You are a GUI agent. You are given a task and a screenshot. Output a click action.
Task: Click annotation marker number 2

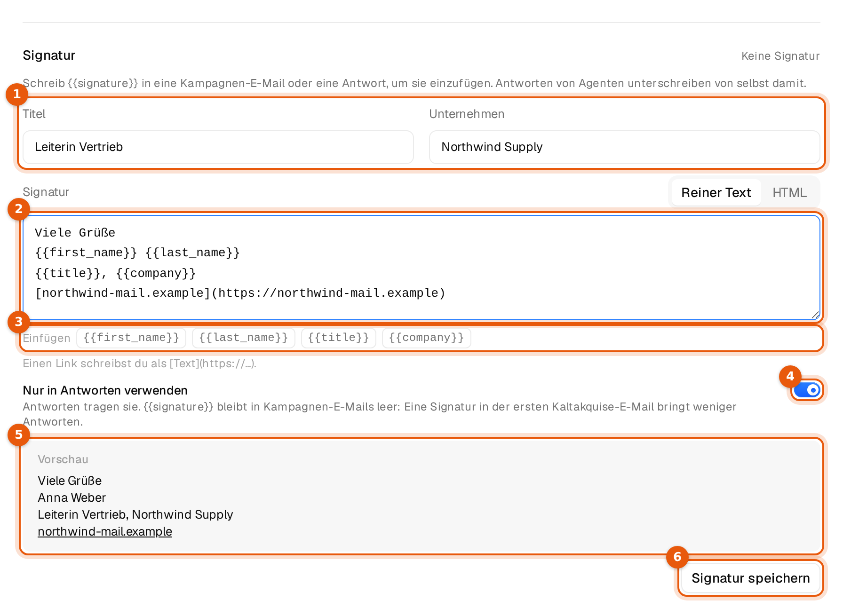click(19, 209)
